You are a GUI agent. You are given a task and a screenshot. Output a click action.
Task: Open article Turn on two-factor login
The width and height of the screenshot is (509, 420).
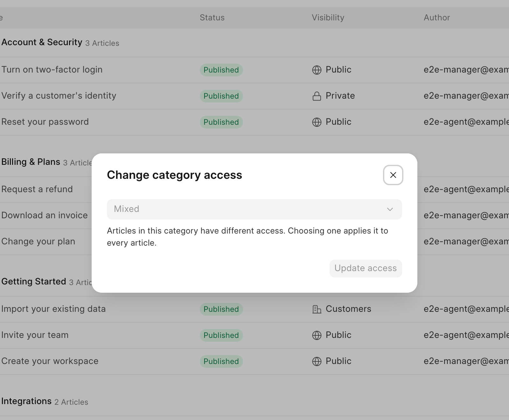[x=52, y=70]
